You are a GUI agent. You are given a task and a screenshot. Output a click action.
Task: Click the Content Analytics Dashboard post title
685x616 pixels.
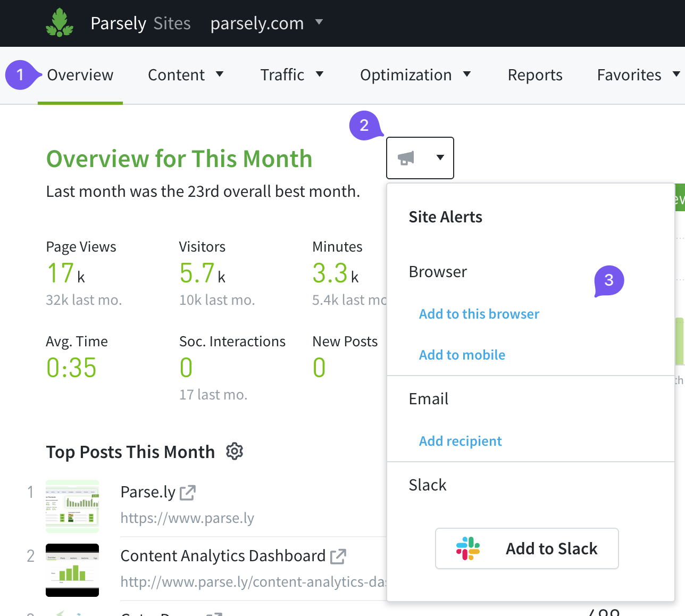pos(223,556)
